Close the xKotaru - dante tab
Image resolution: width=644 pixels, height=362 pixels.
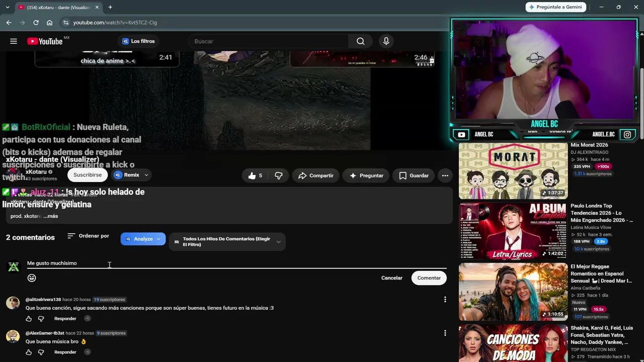97,8
